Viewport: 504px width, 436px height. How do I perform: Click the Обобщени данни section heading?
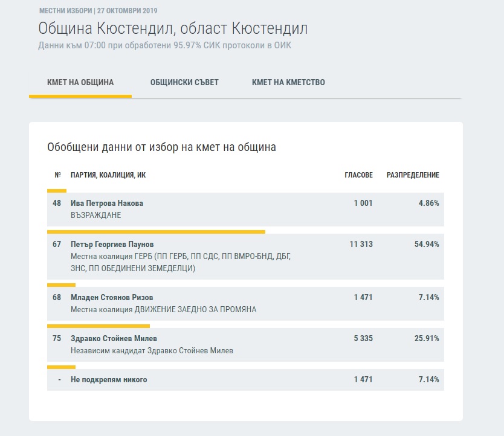coord(161,147)
